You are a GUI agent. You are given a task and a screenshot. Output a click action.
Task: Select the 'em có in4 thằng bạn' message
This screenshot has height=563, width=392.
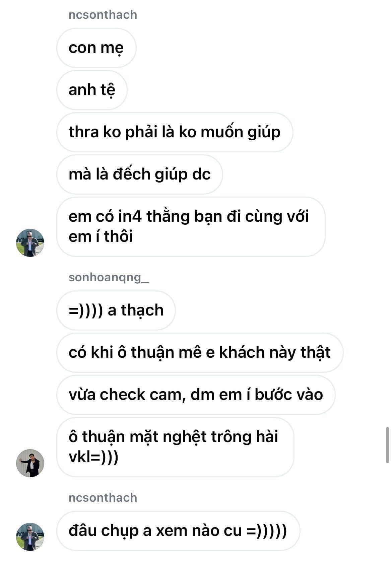[191, 227]
